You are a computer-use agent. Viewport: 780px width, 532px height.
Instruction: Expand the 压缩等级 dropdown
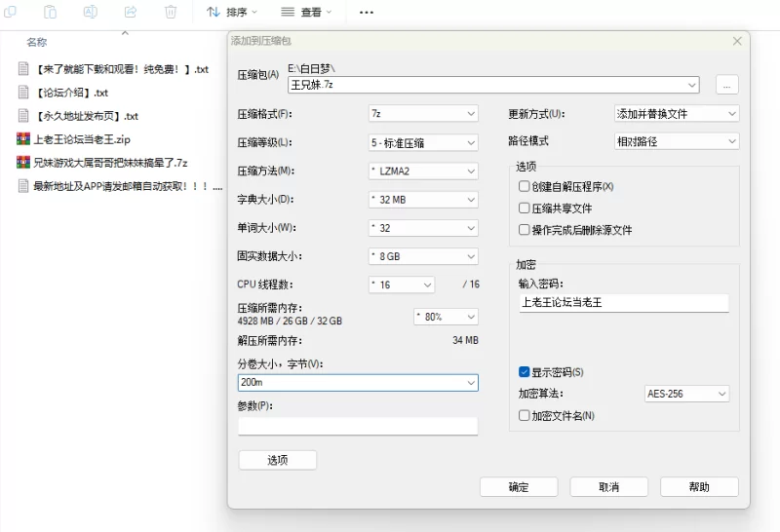point(423,142)
